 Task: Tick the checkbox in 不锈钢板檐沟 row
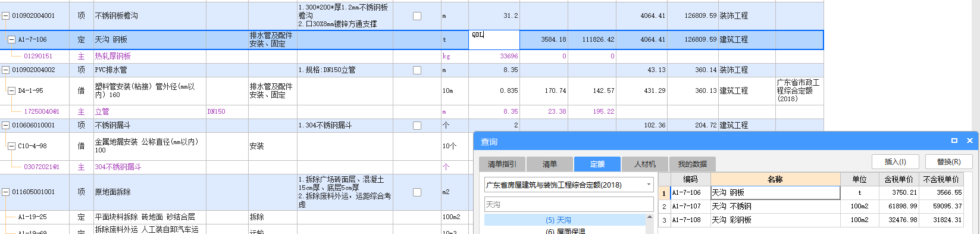(417, 16)
